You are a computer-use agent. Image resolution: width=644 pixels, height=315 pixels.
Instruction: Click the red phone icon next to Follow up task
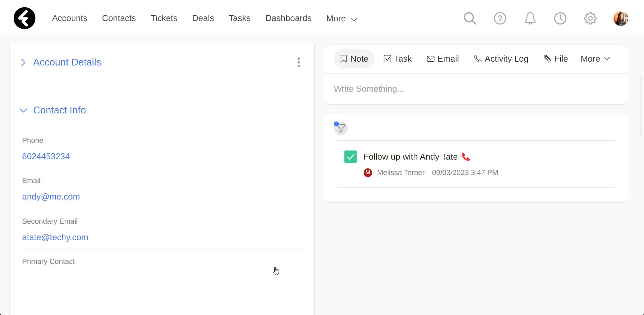click(466, 157)
